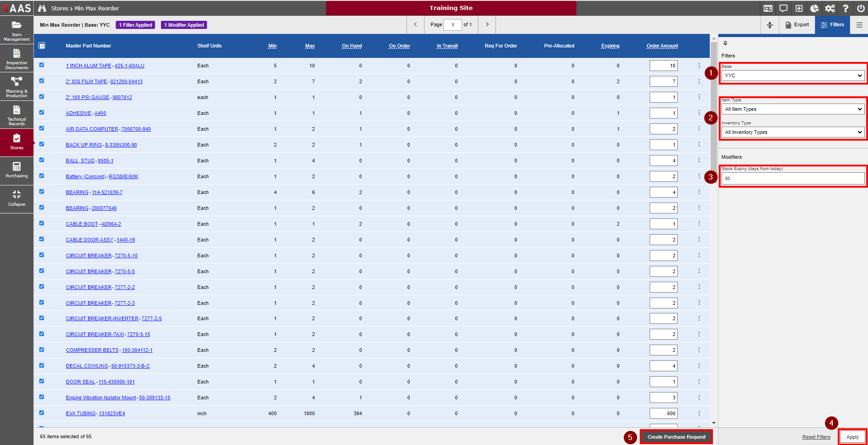
Task: Open row menu for ADHESIVE A400
Action: 699,113
